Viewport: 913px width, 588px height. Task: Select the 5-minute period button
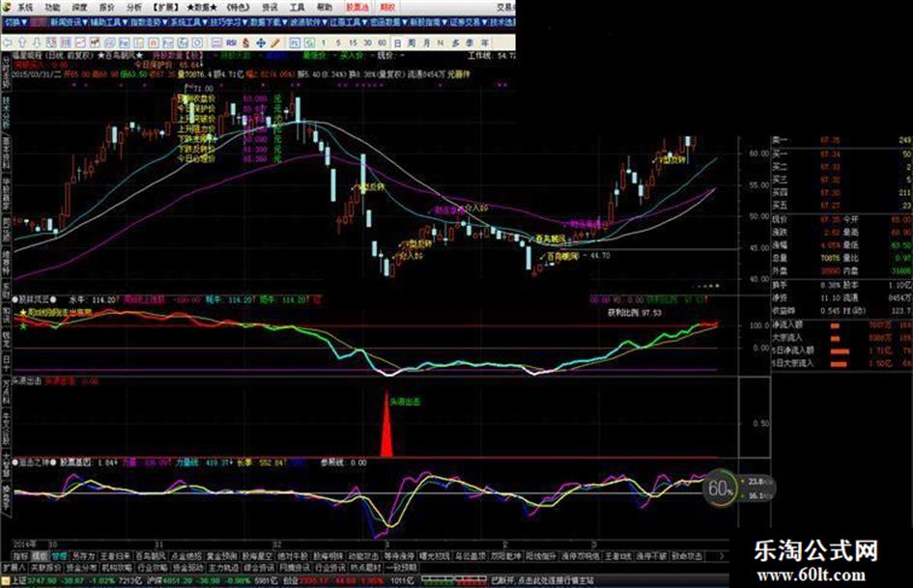pos(338,42)
